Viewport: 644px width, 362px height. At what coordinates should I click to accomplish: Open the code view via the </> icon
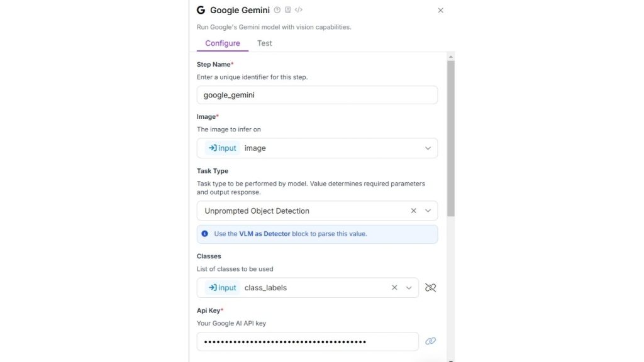298,10
